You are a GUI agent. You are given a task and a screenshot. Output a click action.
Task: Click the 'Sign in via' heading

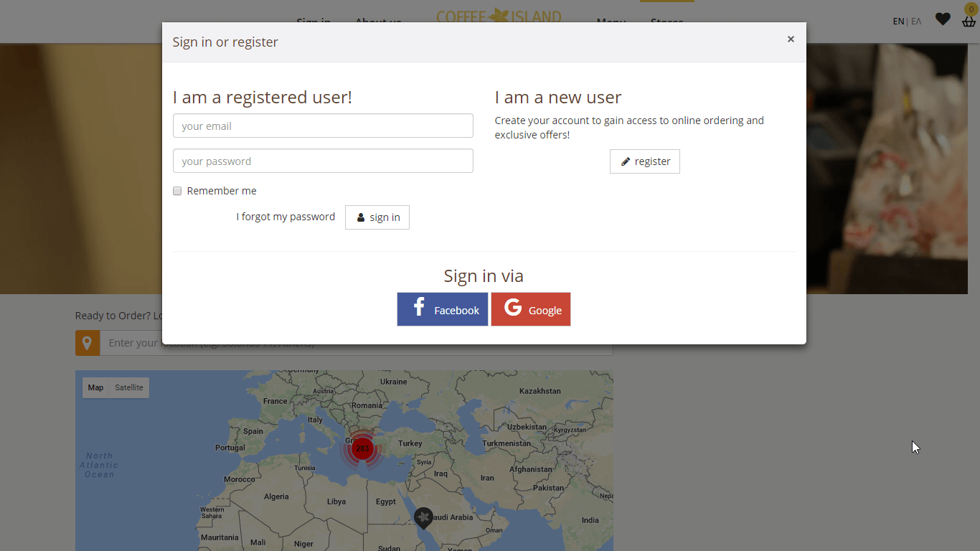(x=484, y=275)
